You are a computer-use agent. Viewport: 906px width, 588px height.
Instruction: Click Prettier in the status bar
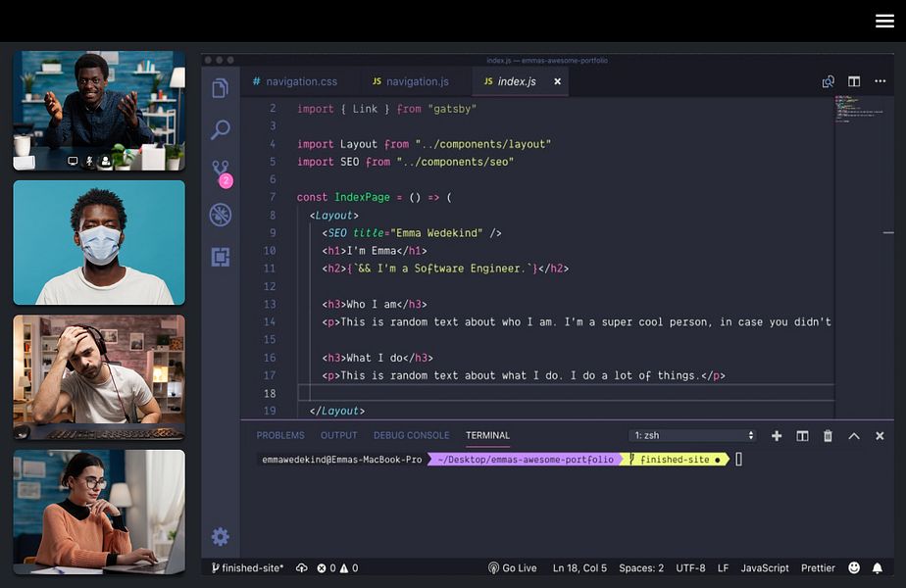(820, 567)
